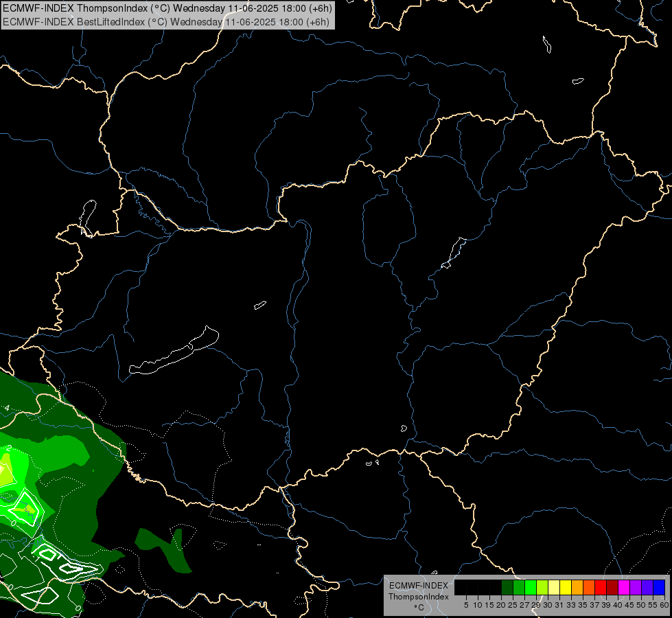Click the magenta legend swatch for 40-45
Image resolution: width=672 pixels, height=618 pixels.
(624, 587)
